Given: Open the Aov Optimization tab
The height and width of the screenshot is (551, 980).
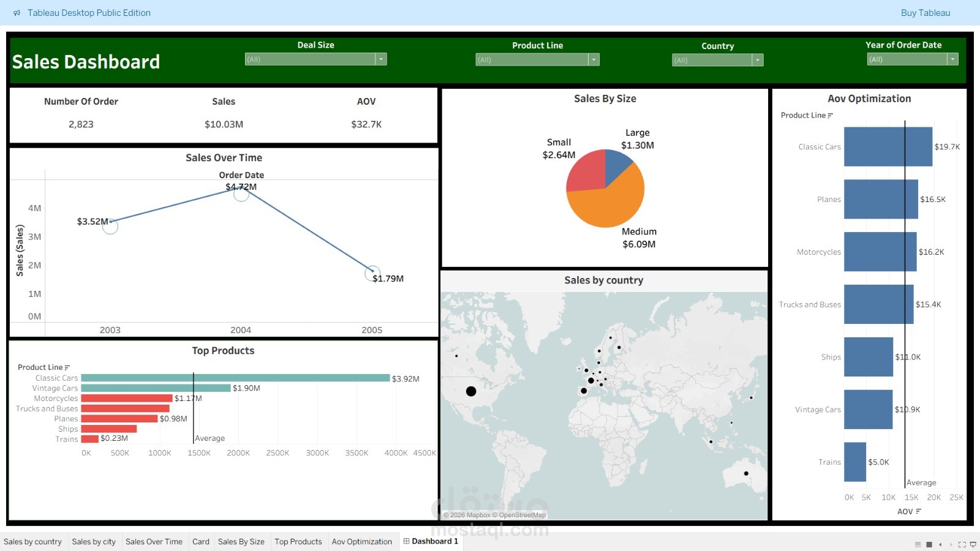Looking at the screenshot, I should point(362,541).
